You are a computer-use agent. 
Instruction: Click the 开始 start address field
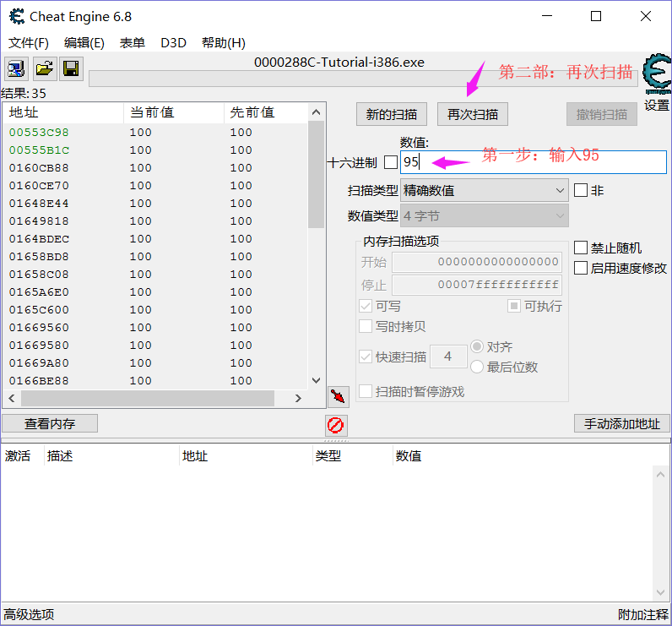click(x=477, y=262)
